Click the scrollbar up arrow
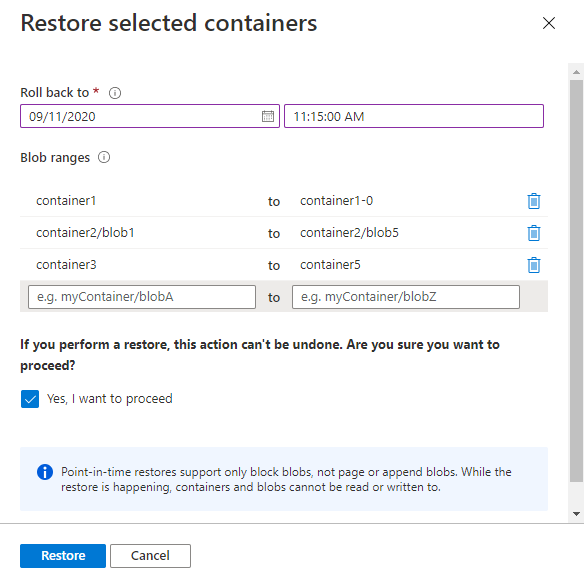Image resolution: width=584 pixels, height=587 pixels. [576, 72]
